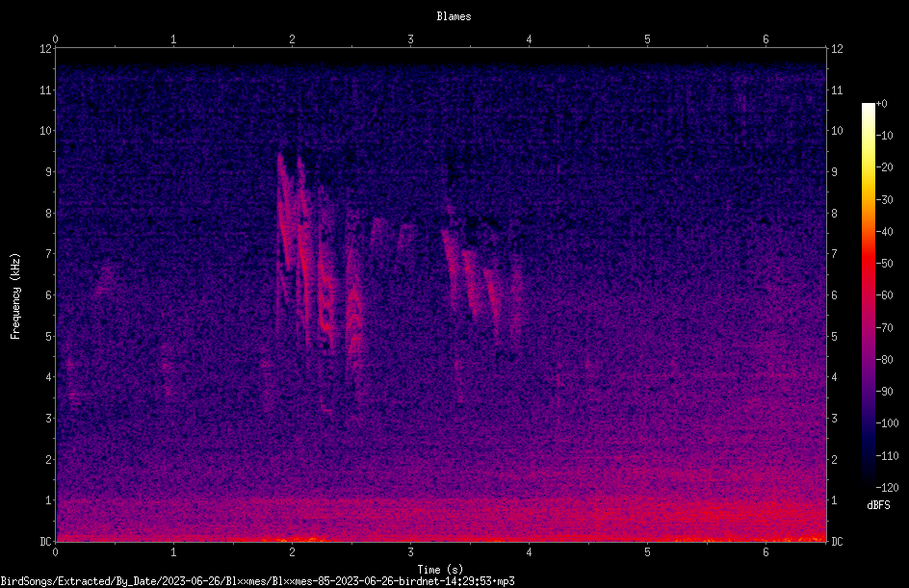
Task: Click the '2' tick label on the top time axis
Action: [292, 39]
